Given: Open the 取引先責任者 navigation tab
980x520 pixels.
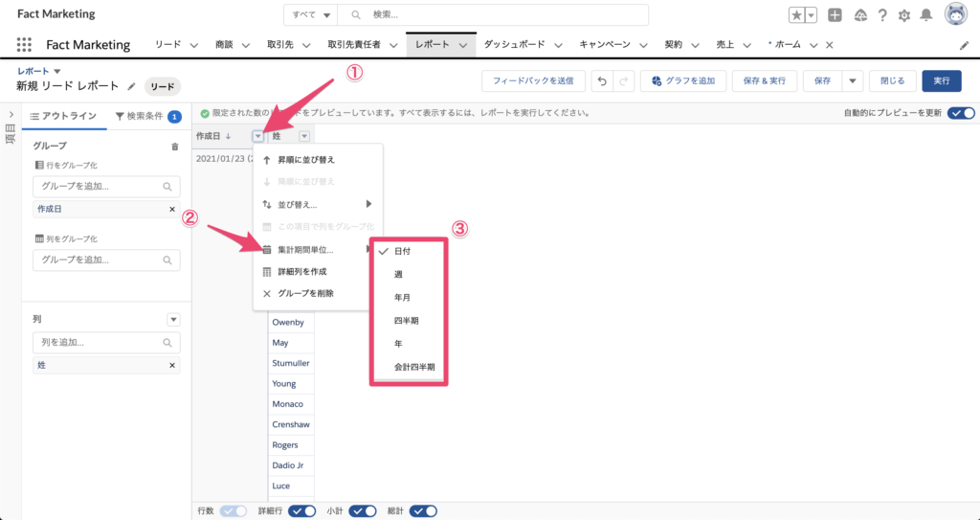Looking at the screenshot, I should (x=354, y=45).
